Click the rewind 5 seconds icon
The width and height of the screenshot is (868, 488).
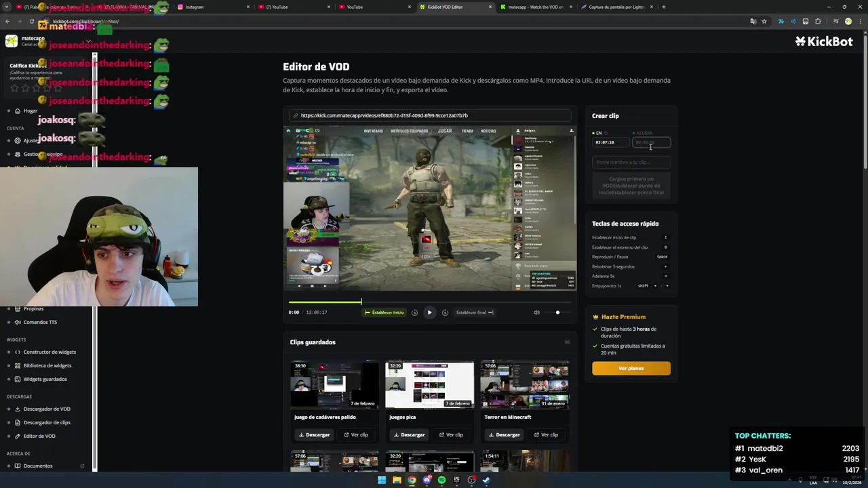414,312
